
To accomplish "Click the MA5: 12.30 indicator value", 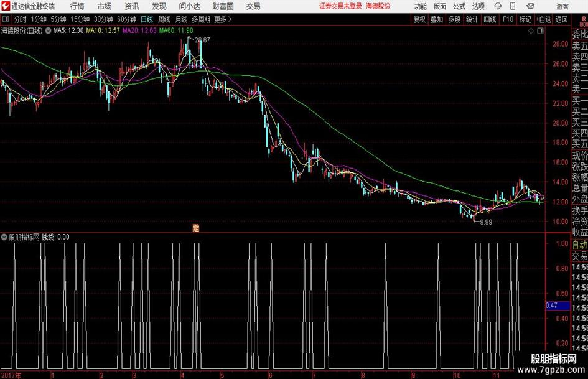I will coord(68,30).
